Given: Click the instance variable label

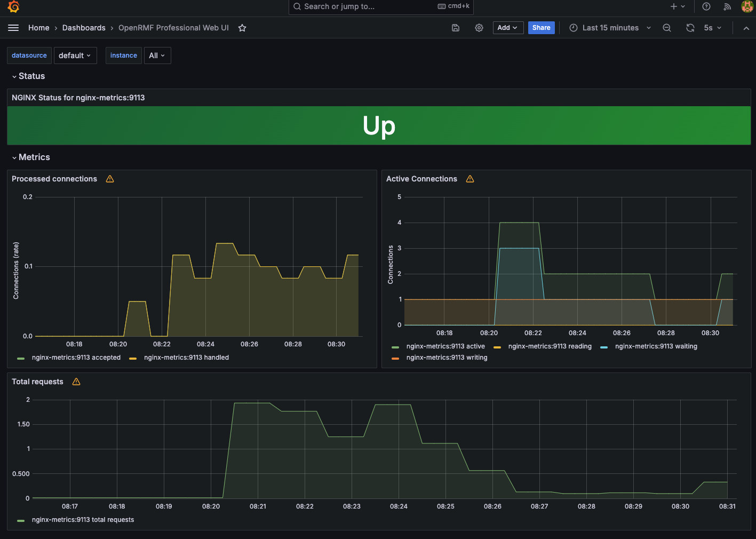Looking at the screenshot, I should [x=124, y=56].
